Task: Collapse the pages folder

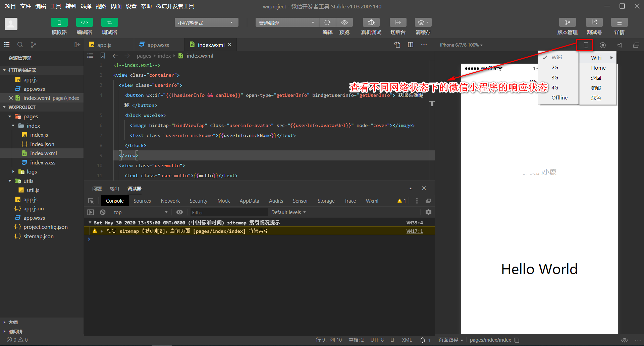Action: coord(10,116)
